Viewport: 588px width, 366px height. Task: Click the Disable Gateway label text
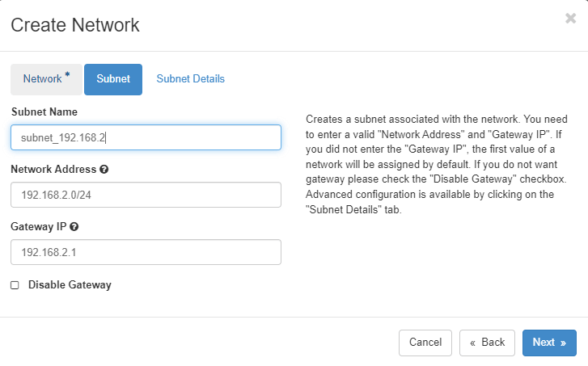(x=70, y=285)
